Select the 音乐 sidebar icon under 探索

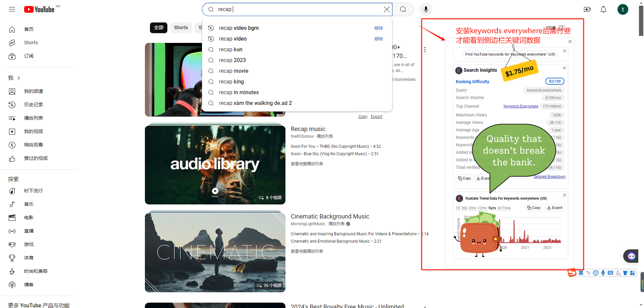click(x=12, y=204)
